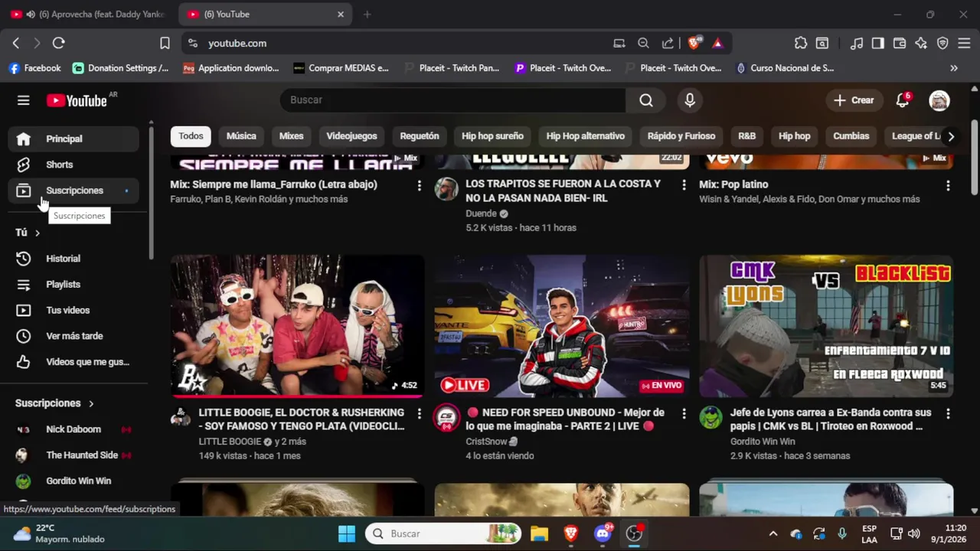Open options for Mix: Pop latino

click(948, 185)
